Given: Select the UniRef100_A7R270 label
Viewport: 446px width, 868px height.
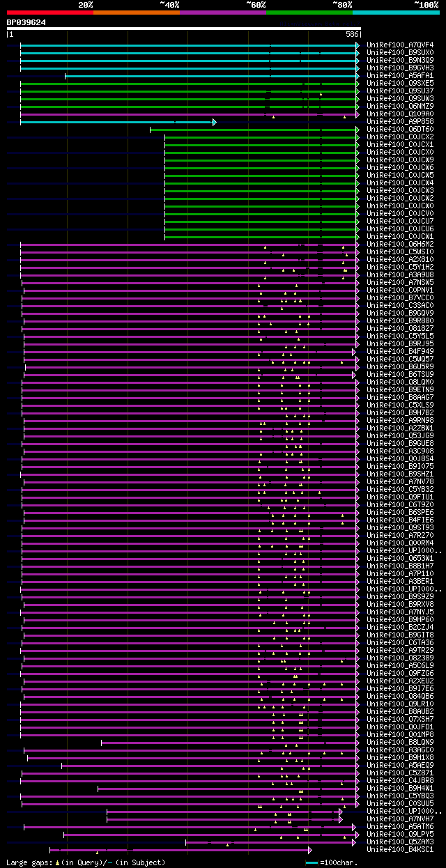Looking at the screenshot, I should [400, 535].
